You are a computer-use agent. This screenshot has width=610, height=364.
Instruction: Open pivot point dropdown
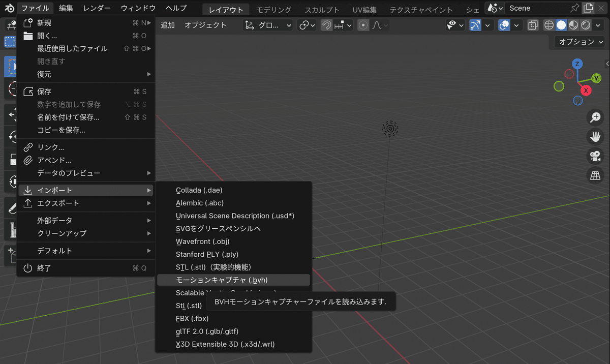307,25
